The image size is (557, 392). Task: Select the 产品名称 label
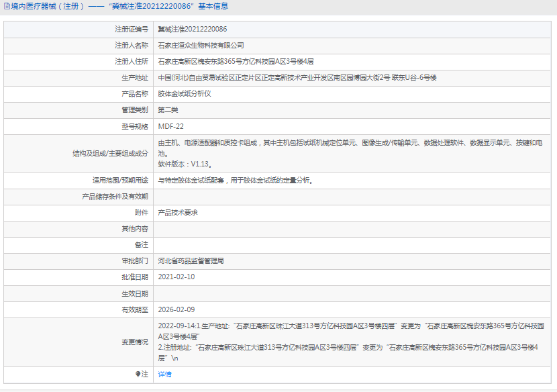click(x=135, y=94)
